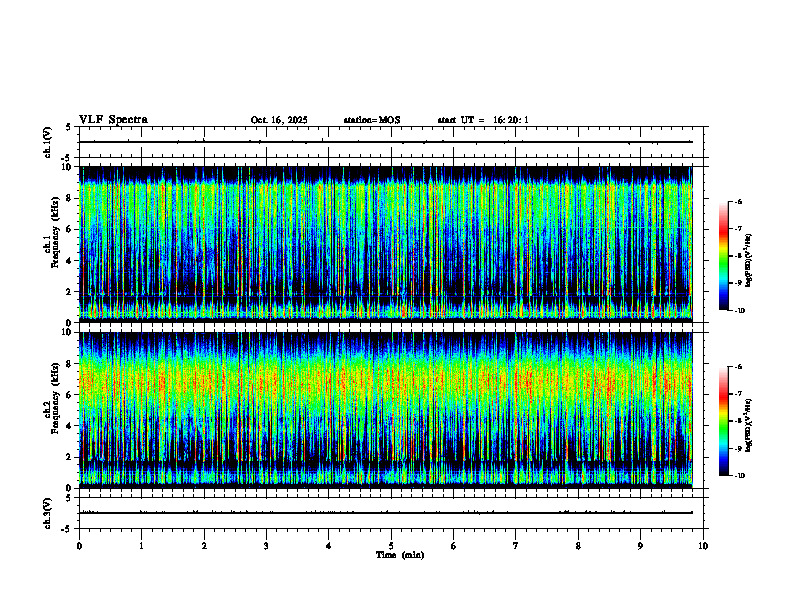The height and width of the screenshot is (612, 792).
Task: Click the ch.1 voltage waveform trace
Action: [x=385, y=142]
